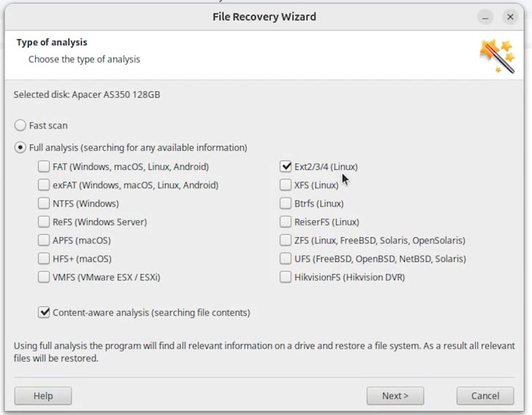Enable the Btrfs (Linux) checkbox
This screenshot has height=415, width=532.
pos(285,203)
